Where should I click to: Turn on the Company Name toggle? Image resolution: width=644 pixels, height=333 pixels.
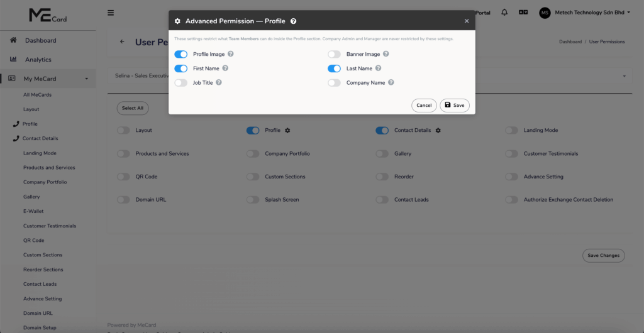(334, 82)
